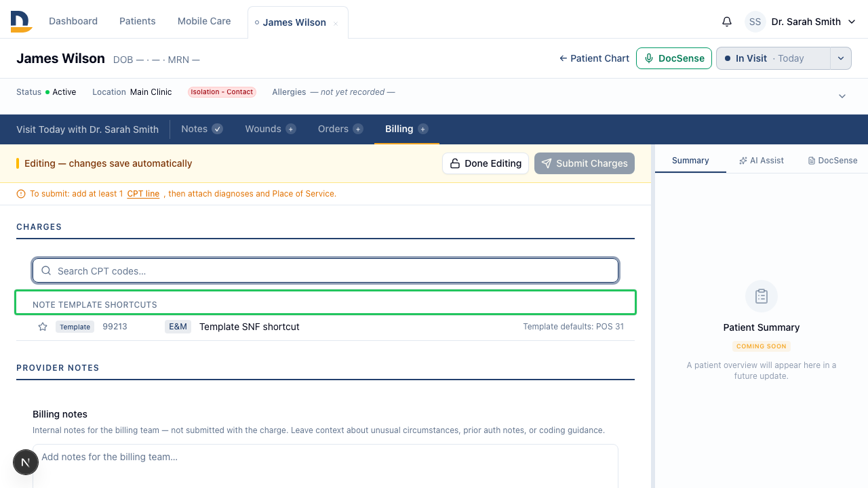Open notifications bell
This screenshot has width=868, height=488.
(x=727, y=22)
